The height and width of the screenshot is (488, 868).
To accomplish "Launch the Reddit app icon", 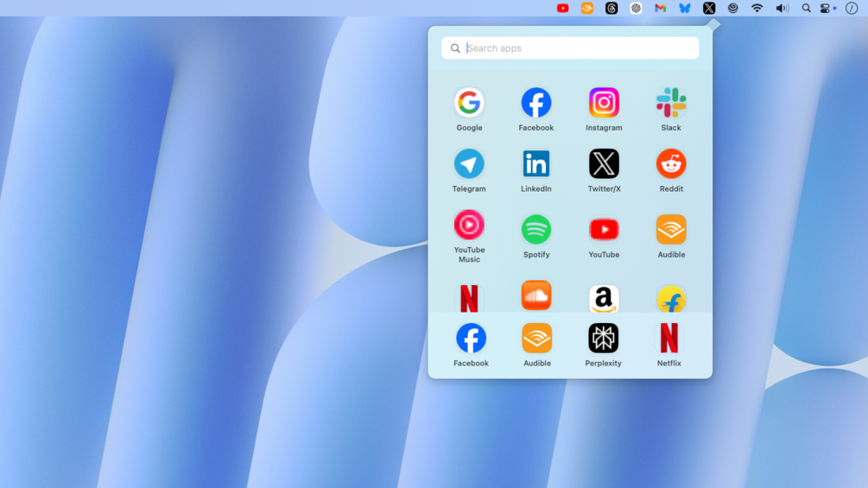I will [x=671, y=164].
